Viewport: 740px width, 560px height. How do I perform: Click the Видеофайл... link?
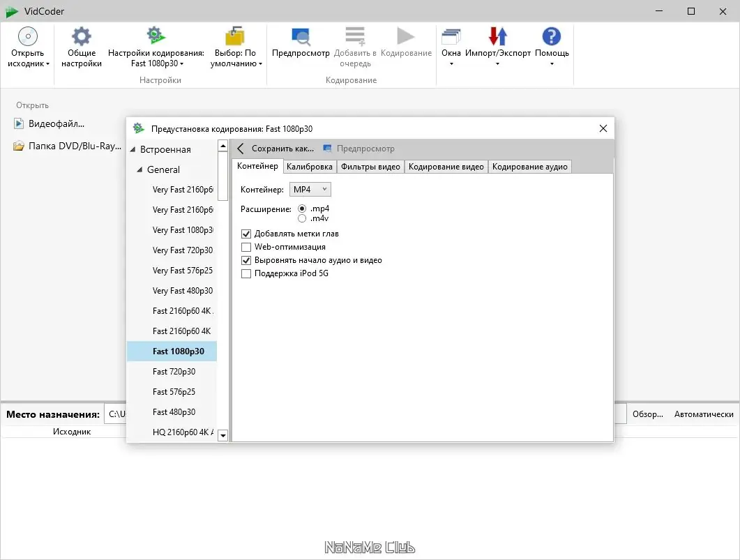[56, 123]
